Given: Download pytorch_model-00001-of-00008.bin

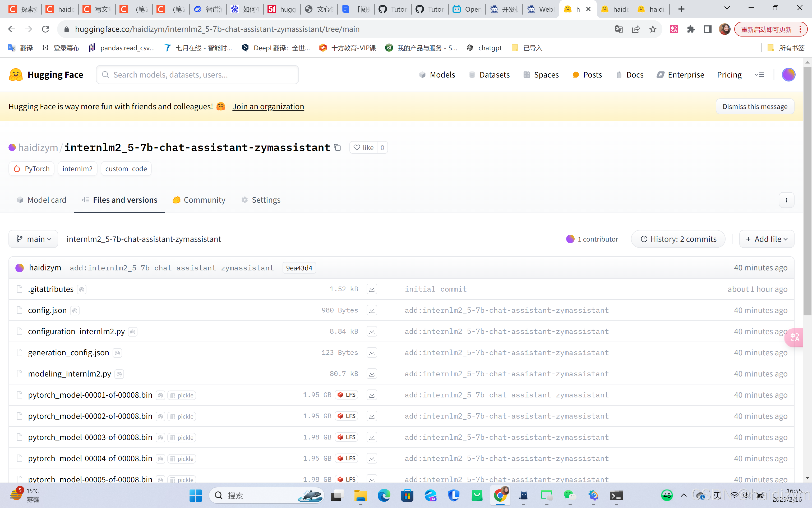Looking at the screenshot, I should pos(372,395).
